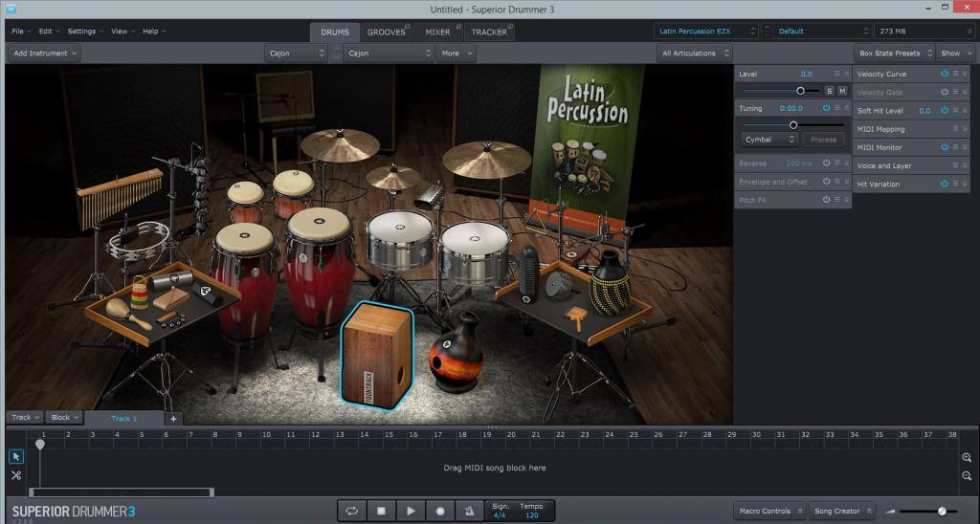Open the first Cajon instrument type dropdown

297,54
